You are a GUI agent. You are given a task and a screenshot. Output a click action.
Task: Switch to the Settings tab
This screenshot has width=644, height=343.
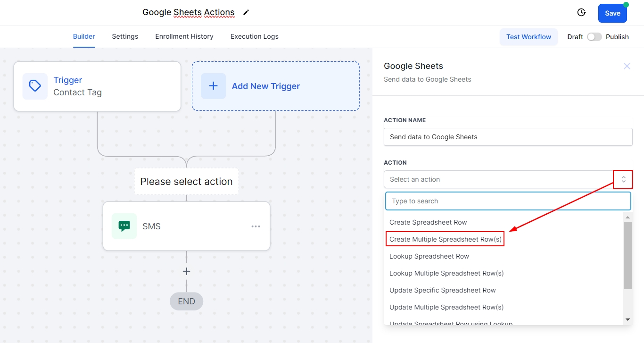click(x=125, y=36)
